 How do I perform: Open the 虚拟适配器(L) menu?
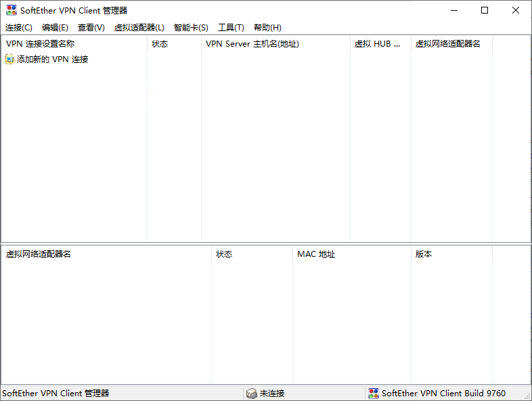[139, 28]
